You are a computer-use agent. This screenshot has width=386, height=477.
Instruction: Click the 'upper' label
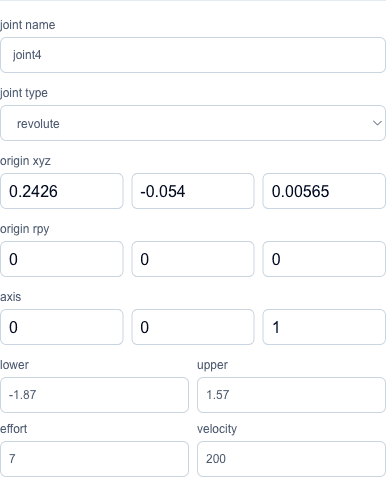(x=212, y=365)
